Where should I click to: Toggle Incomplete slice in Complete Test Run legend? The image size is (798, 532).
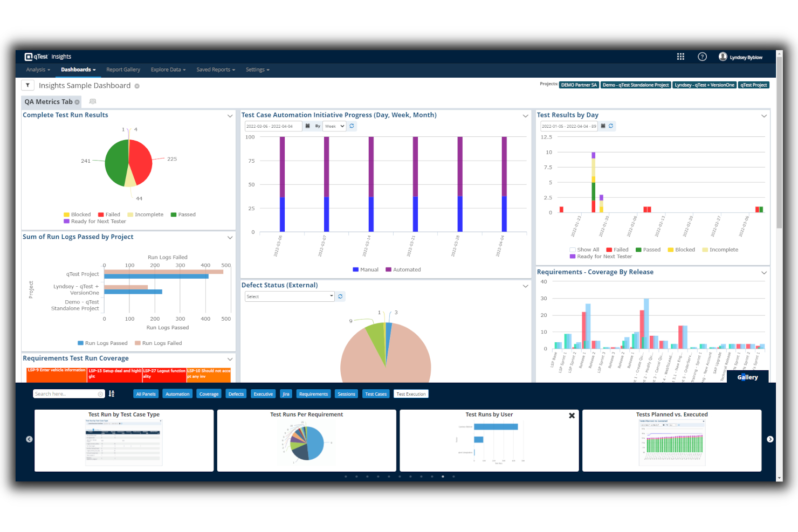(x=146, y=215)
